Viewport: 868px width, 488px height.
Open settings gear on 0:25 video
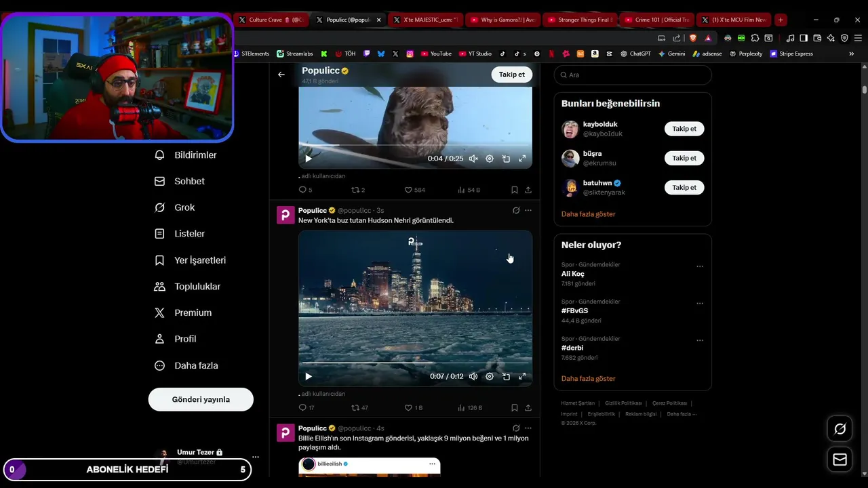coord(490,159)
